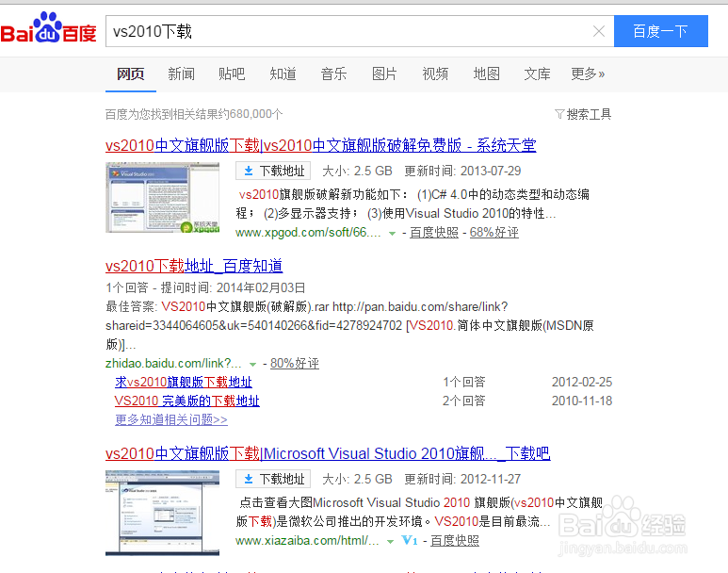Image resolution: width=728 pixels, height=573 pixels.
Task: Clear the search box with the X icon
Action: tap(599, 31)
